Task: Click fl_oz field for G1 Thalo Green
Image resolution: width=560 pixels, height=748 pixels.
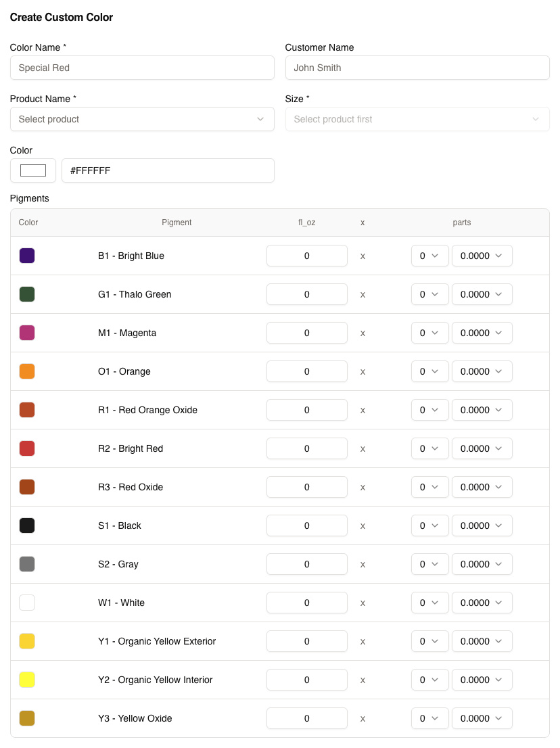Action: [x=306, y=294]
